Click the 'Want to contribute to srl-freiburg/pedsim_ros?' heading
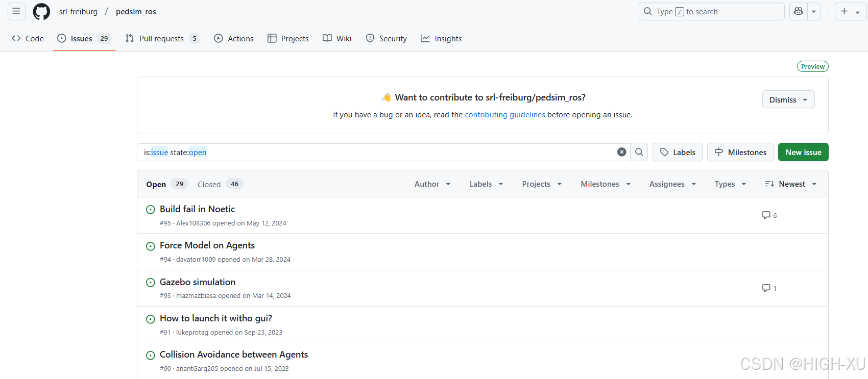868x379 pixels. click(490, 97)
